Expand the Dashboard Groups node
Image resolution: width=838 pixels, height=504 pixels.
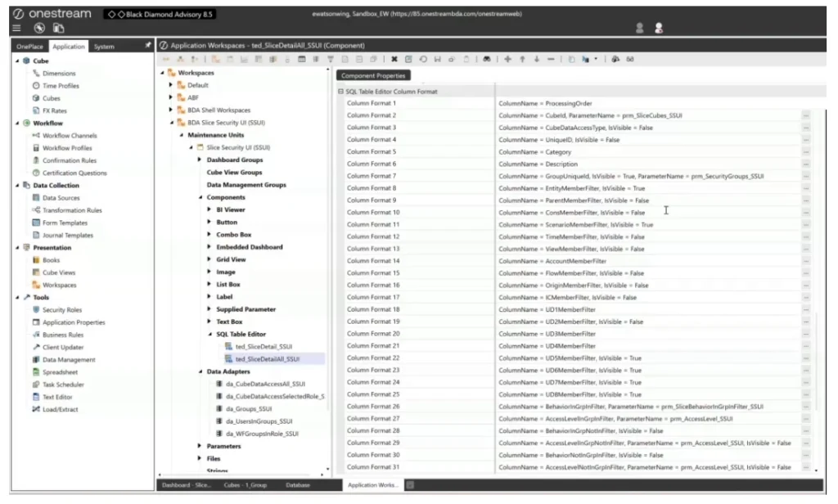[200, 160]
